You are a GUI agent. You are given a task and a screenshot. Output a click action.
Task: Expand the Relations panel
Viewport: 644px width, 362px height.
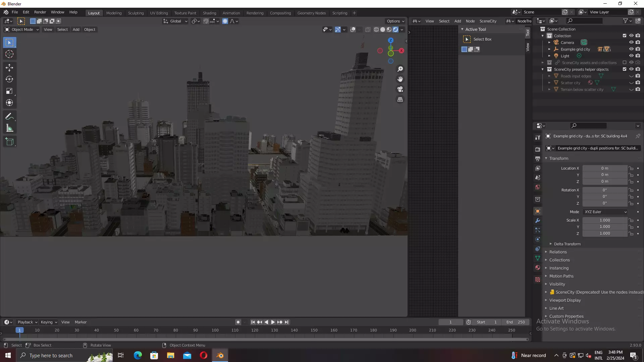tap(557, 252)
